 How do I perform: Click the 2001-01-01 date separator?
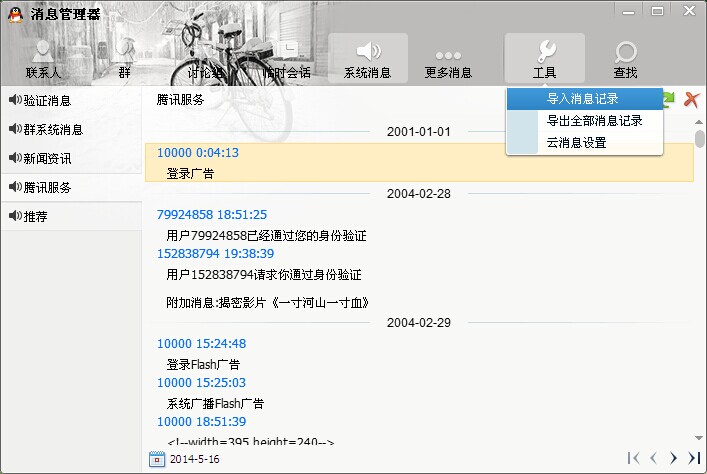coord(419,132)
